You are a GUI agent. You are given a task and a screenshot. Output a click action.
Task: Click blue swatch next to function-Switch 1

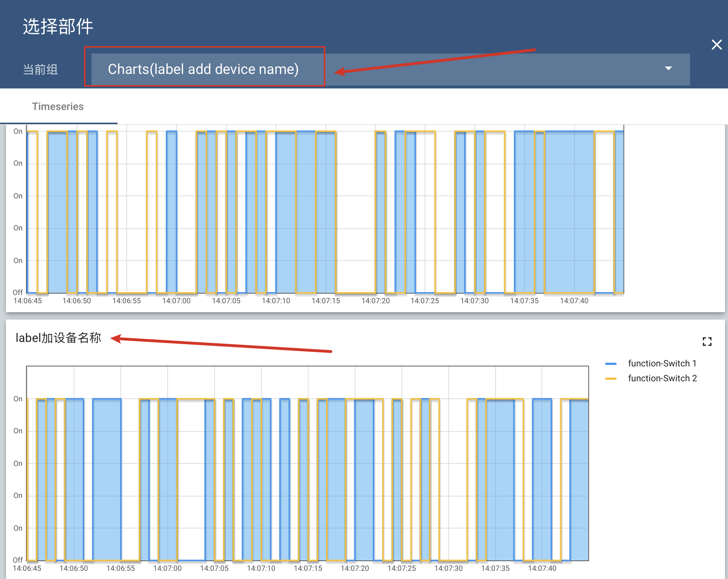pyautogui.click(x=611, y=364)
